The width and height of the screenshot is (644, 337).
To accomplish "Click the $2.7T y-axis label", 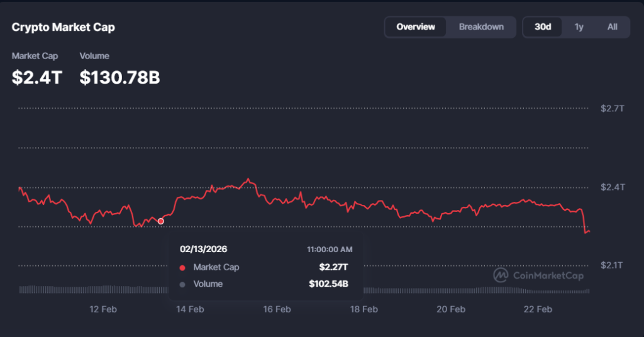I will pos(612,109).
